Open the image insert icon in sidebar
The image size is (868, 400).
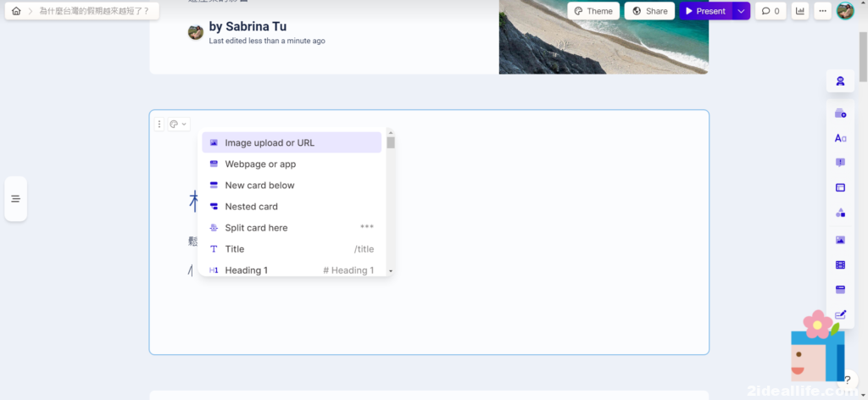(x=840, y=240)
